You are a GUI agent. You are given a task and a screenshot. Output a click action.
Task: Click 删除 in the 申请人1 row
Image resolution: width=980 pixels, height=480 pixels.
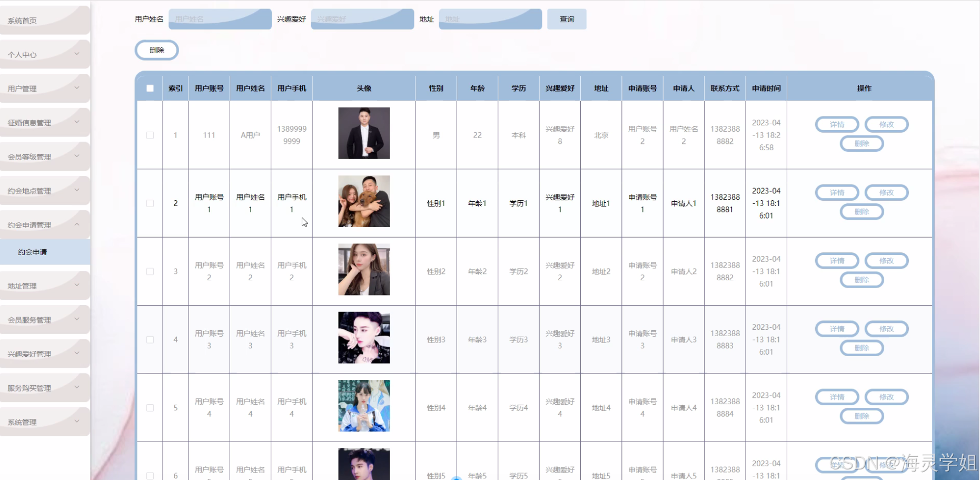click(x=862, y=212)
